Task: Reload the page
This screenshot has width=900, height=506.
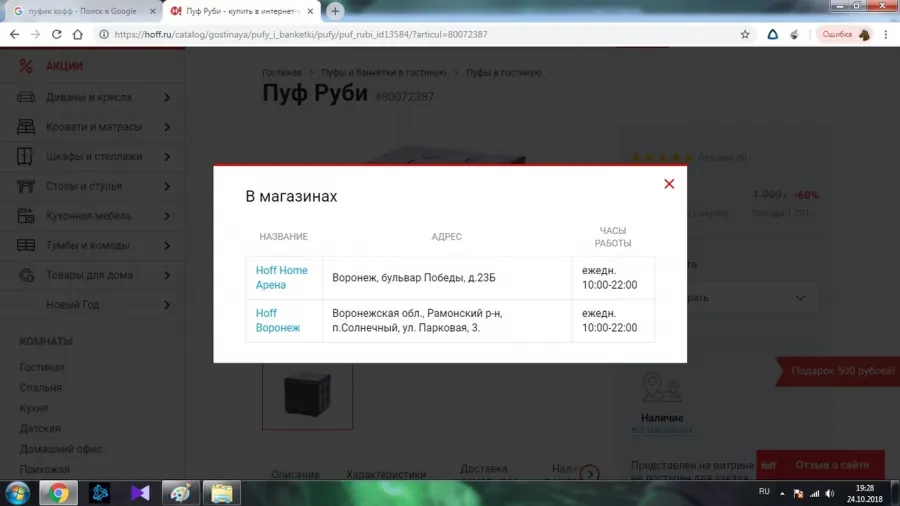Action: pos(56,34)
